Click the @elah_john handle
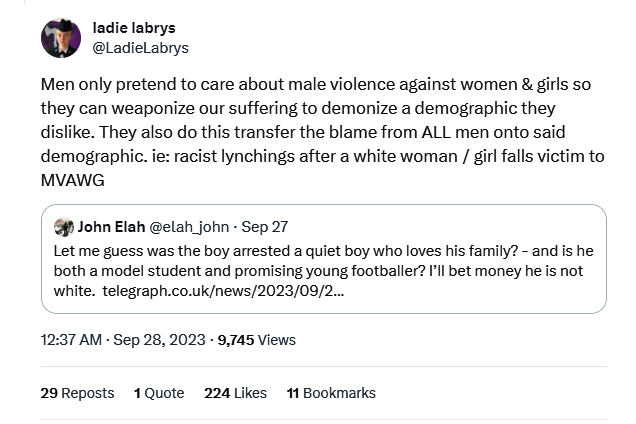The image size is (636, 424). pyautogui.click(x=189, y=226)
